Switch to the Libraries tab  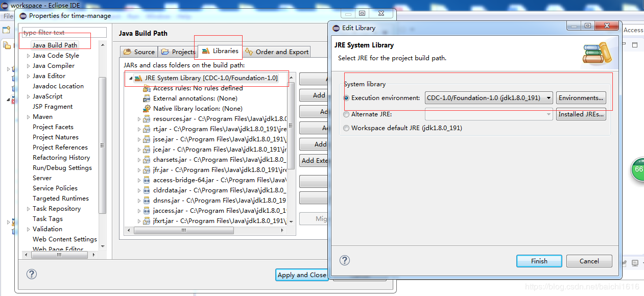tap(220, 51)
